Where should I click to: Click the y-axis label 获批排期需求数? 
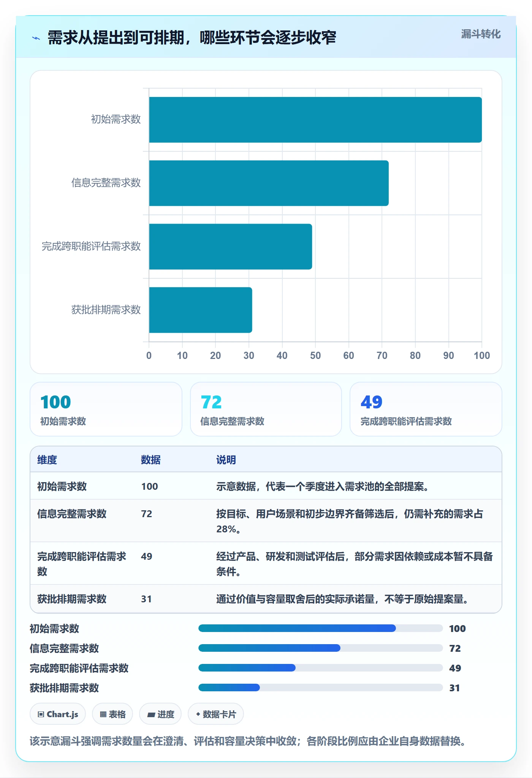coord(106,310)
